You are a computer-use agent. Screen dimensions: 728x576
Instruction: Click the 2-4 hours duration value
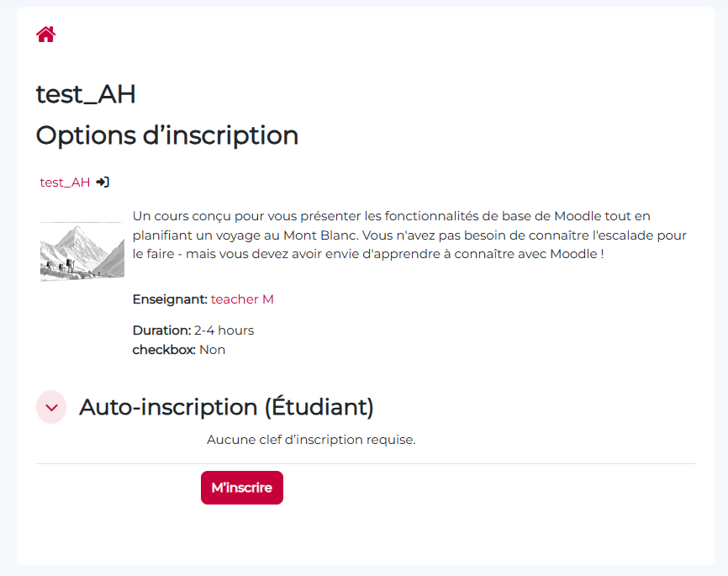[224, 330]
